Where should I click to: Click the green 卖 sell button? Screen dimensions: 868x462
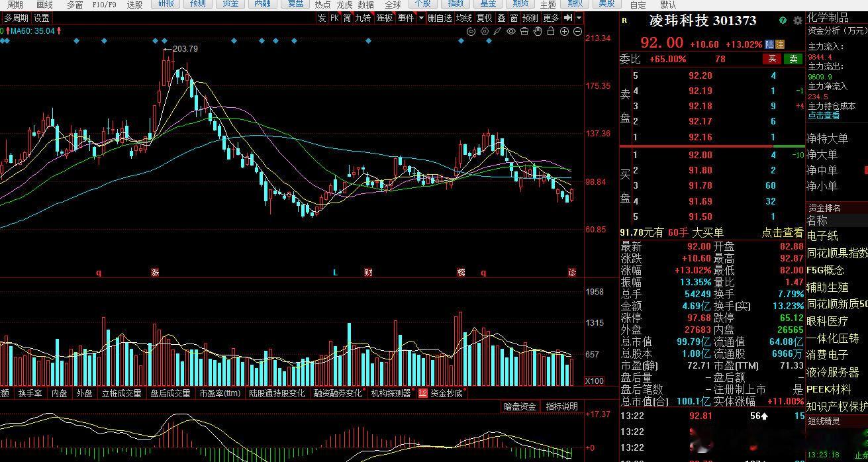pyautogui.click(x=793, y=59)
